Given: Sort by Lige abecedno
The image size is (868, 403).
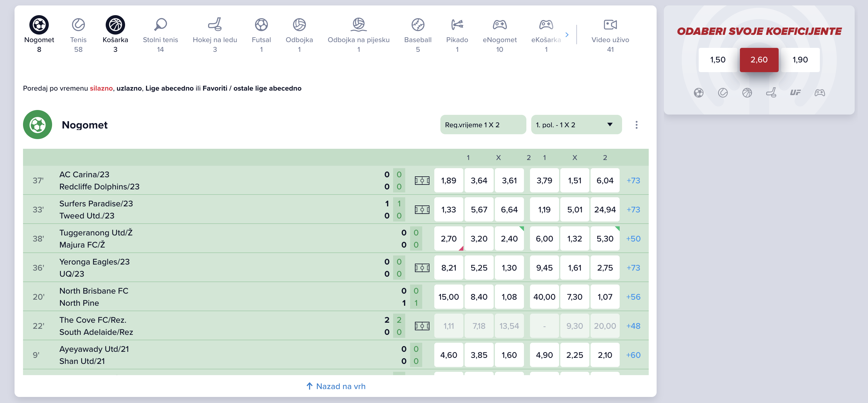Looking at the screenshot, I should coord(170,88).
